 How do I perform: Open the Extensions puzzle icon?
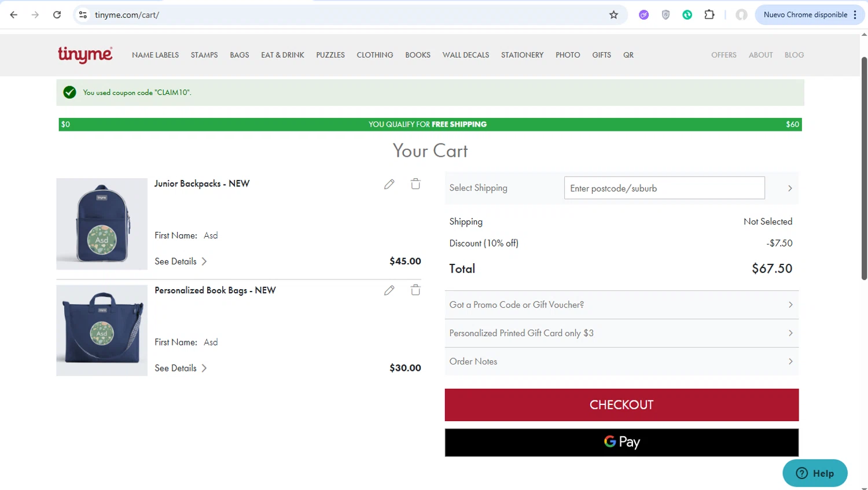(x=709, y=15)
